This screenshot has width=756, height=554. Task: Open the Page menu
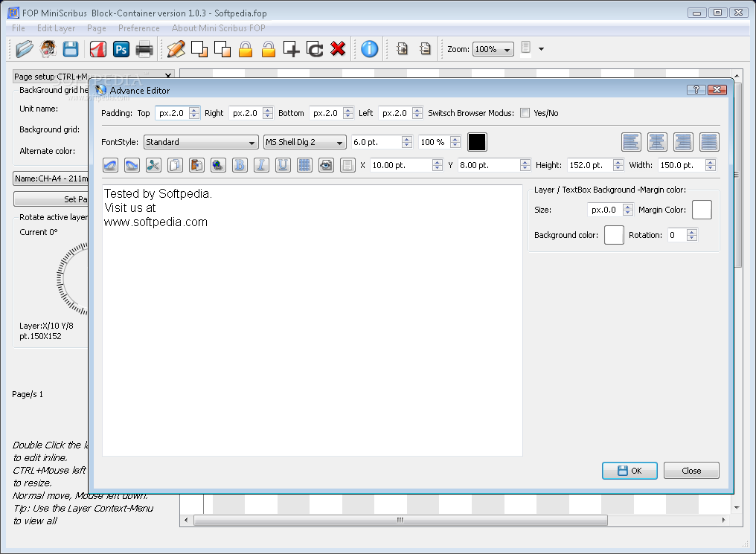(x=97, y=28)
